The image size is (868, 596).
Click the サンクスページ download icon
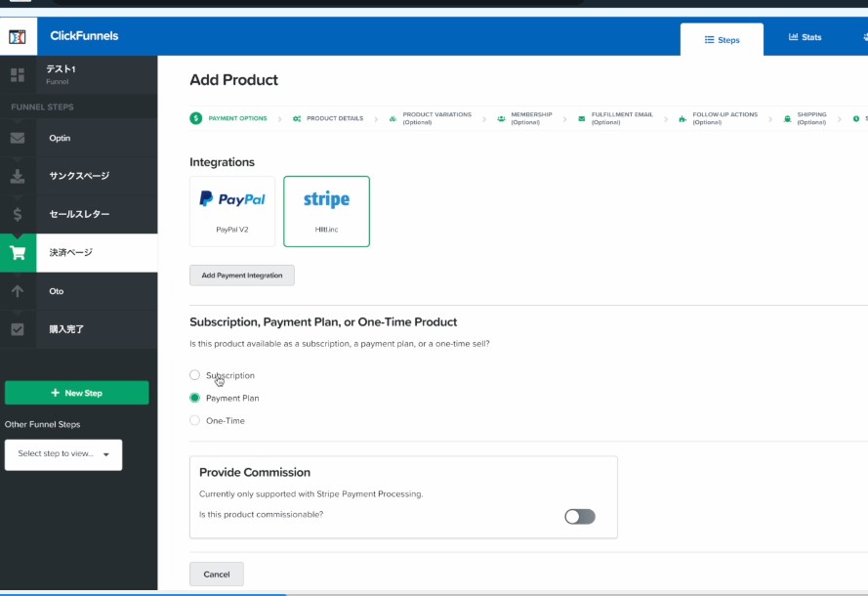pyautogui.click(x=18, y=176)
